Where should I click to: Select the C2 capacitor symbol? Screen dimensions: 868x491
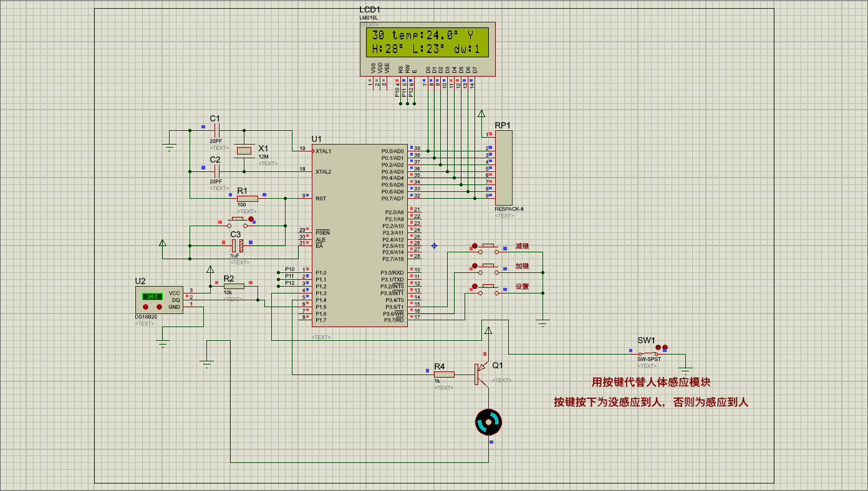(216, 171)
